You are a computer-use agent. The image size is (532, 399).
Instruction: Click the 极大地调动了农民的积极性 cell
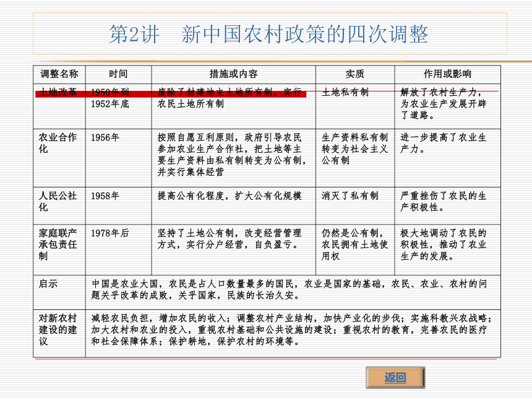[447, 250]
